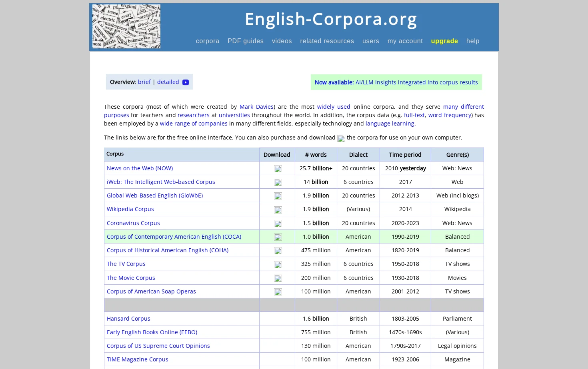
Task: Open the PDF guides menu item
Action: coord(246,41)
